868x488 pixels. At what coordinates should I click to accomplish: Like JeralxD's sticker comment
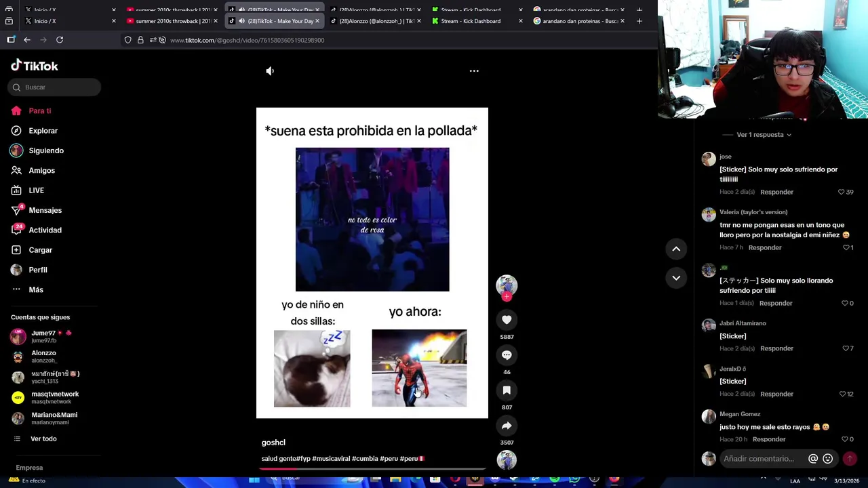(x=844, y=394)
